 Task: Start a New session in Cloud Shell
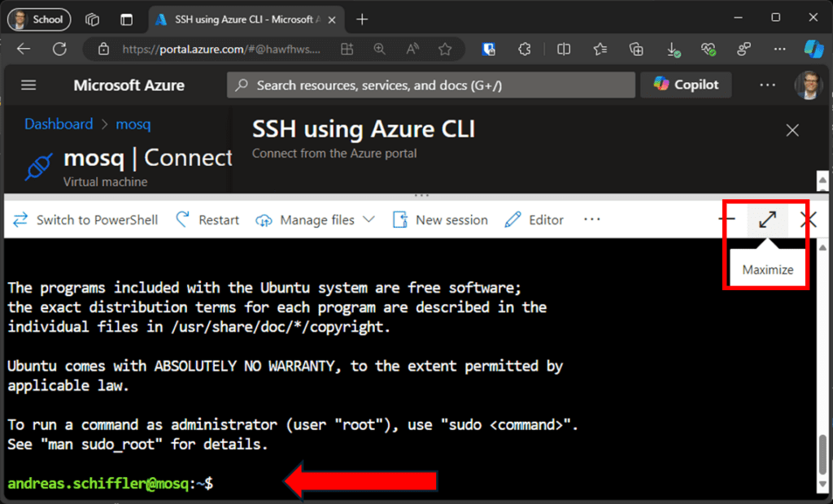[x=440, y=219]
